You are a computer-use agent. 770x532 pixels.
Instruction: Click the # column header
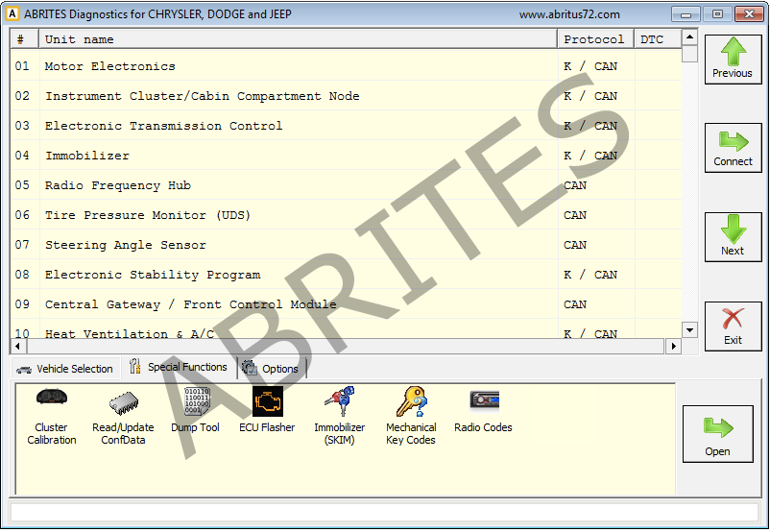point(25,39)
